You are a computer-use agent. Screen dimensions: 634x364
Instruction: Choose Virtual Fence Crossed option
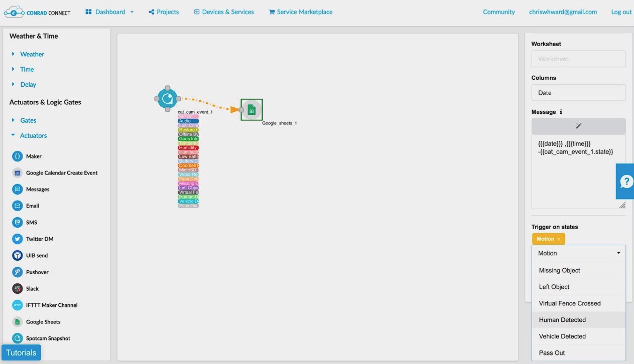(x=578, y=303)
